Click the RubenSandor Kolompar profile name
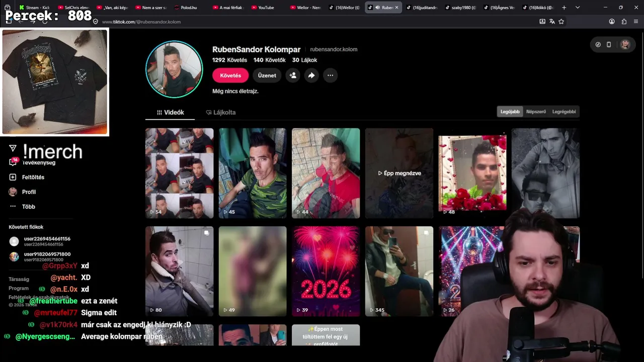 [256, 49]
